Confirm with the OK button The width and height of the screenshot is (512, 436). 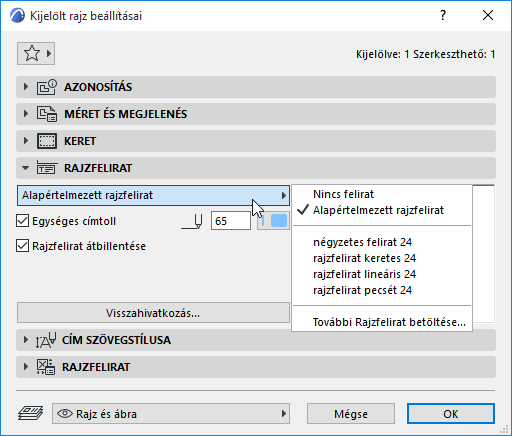pos(451,414)
